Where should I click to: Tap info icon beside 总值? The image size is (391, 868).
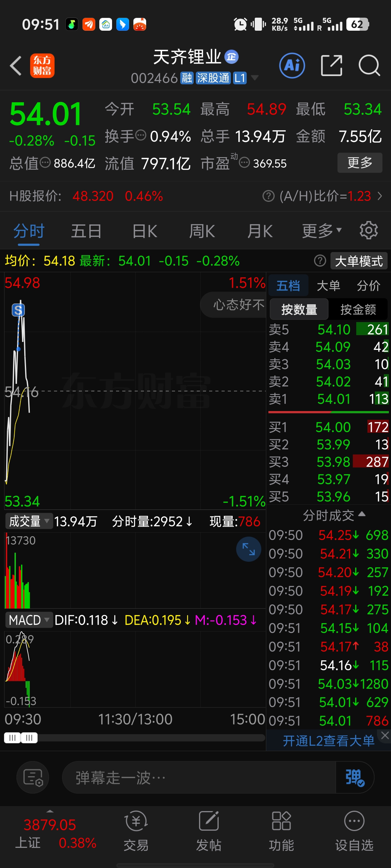coord(45,163)
